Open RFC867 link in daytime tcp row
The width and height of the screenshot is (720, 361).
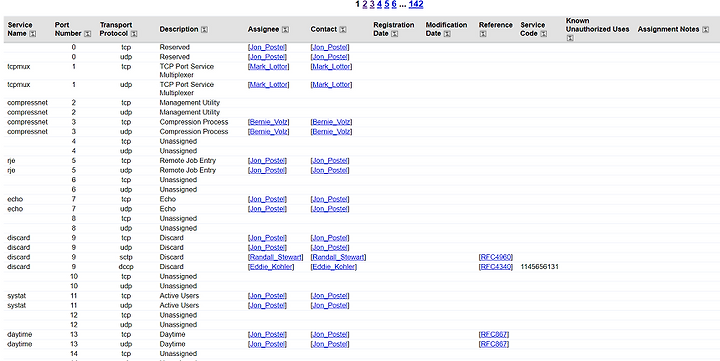tap(494, 334)
